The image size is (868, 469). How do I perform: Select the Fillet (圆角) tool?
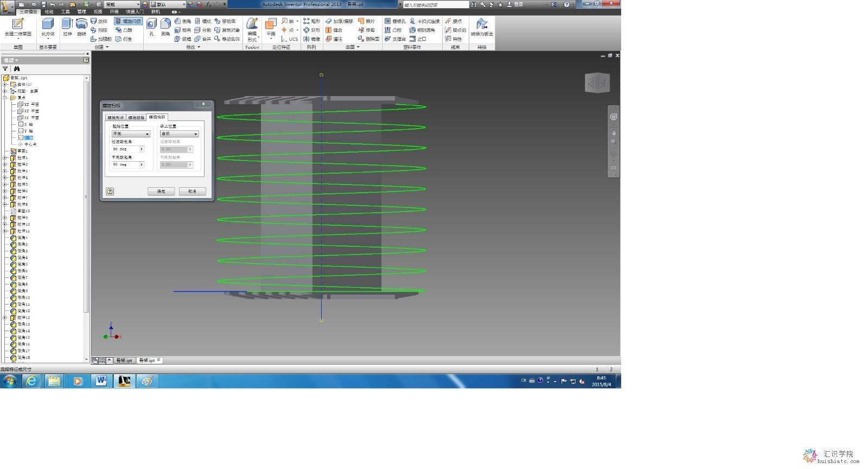pyautogui.click(x=165, y=27)
